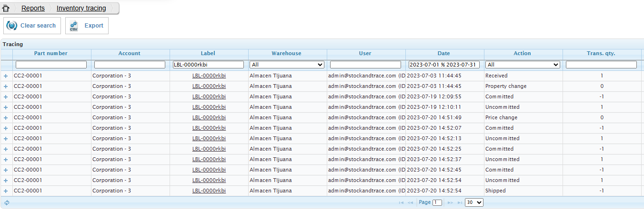
Task: Expand the Uncommitted row at 14:52:54
Action: tap(6, 181)
